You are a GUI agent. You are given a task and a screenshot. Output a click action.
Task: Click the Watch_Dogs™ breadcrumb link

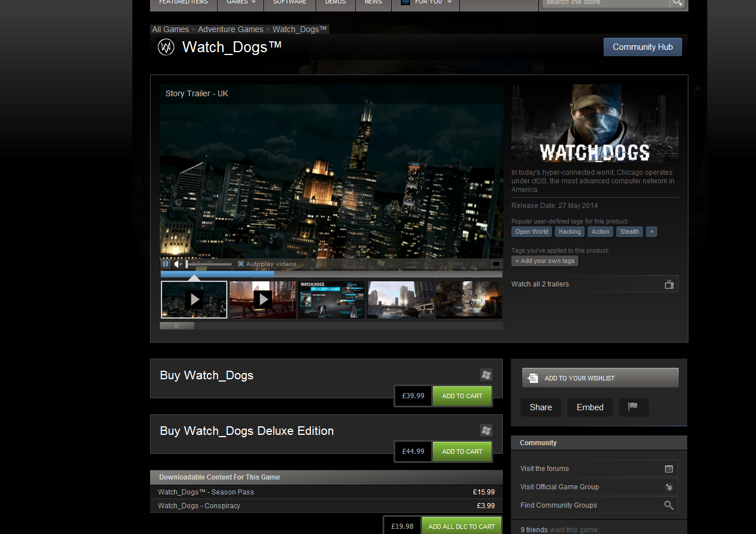pyautogui.click(x=300, y=29)
